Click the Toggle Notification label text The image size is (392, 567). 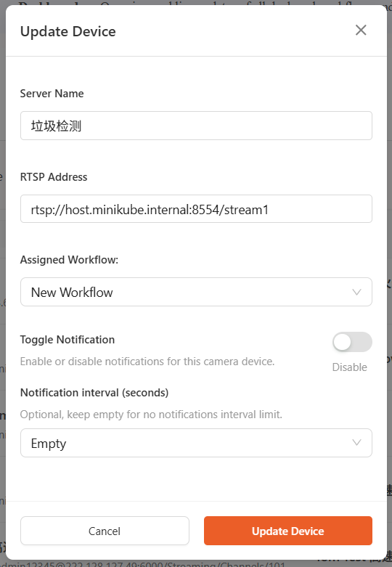coord(68,340)
